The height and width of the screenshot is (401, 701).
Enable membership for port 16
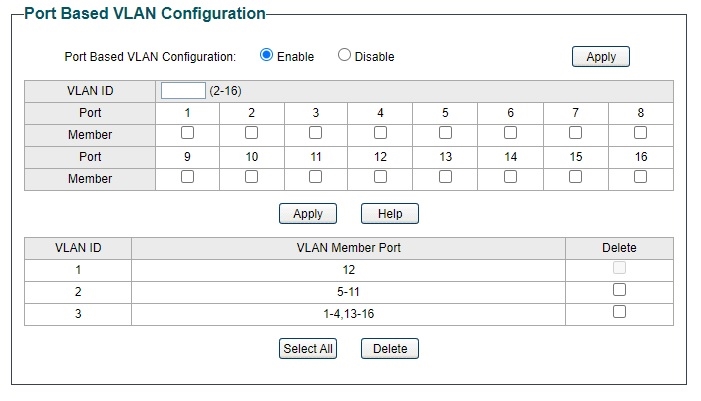pos(640,177)
